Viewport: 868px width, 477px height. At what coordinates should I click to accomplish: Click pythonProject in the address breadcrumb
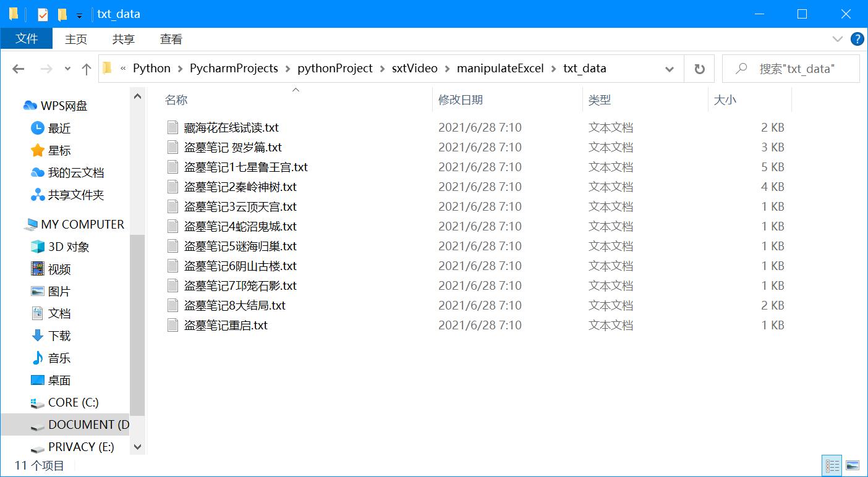(335, 69)
